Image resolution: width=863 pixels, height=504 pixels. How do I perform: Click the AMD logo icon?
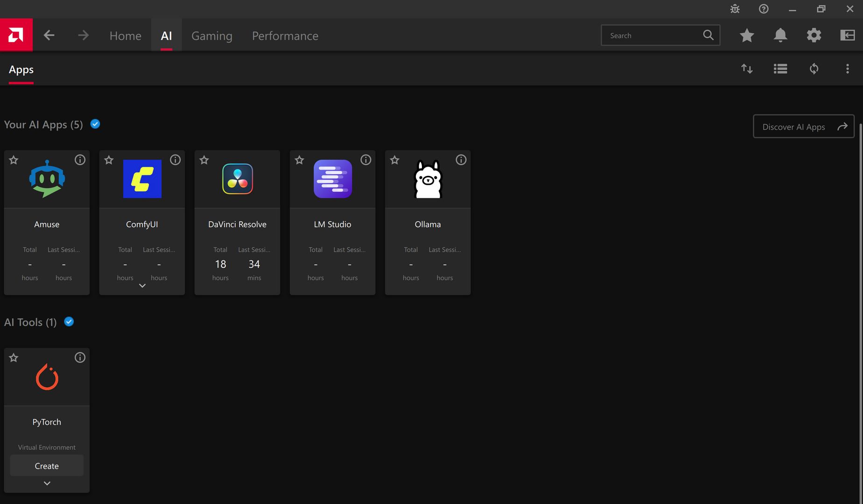16,35
